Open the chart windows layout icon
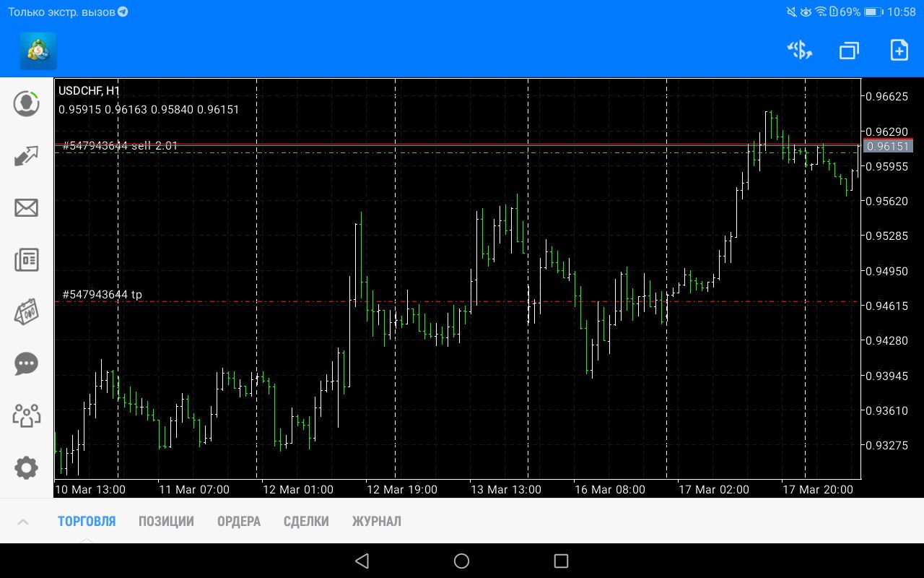The image size is (924, 578). (849, 51)
